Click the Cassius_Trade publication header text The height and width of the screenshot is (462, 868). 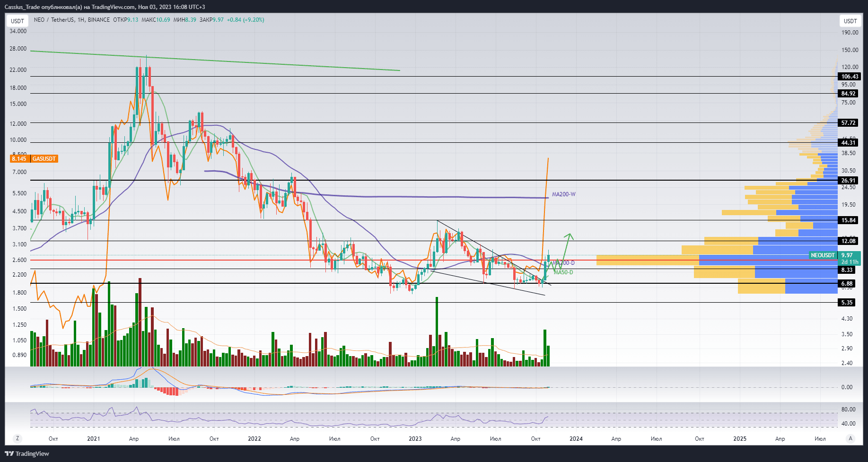click(x=105, y=7)
